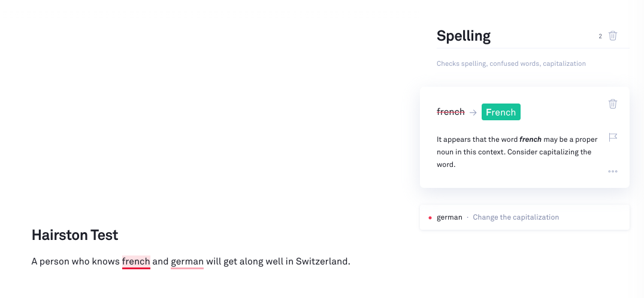Click the red dot beside german alert
The image size is (644, 298).
point(430,218)
